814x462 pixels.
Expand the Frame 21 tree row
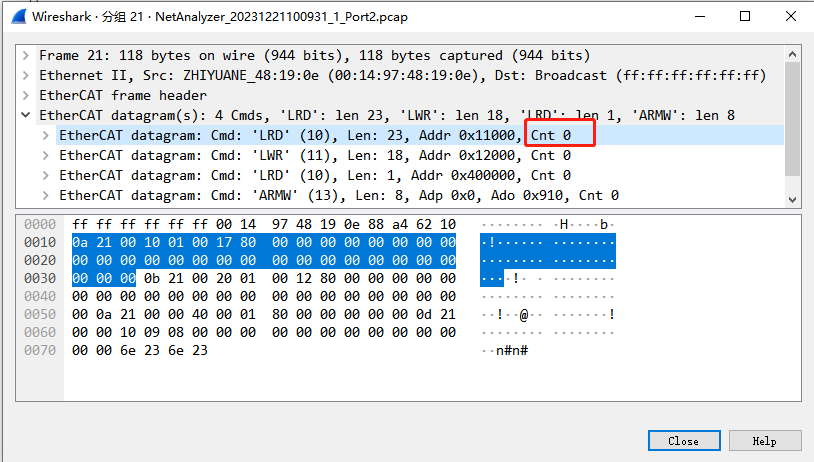click(x=25, y=56)
